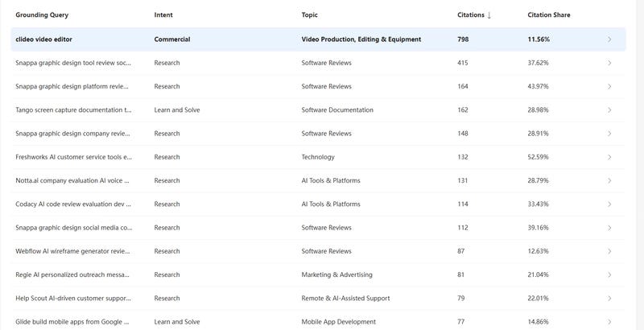Select Regie AI personalized outreach query
The image size is (644, 330).
(72, 274)
